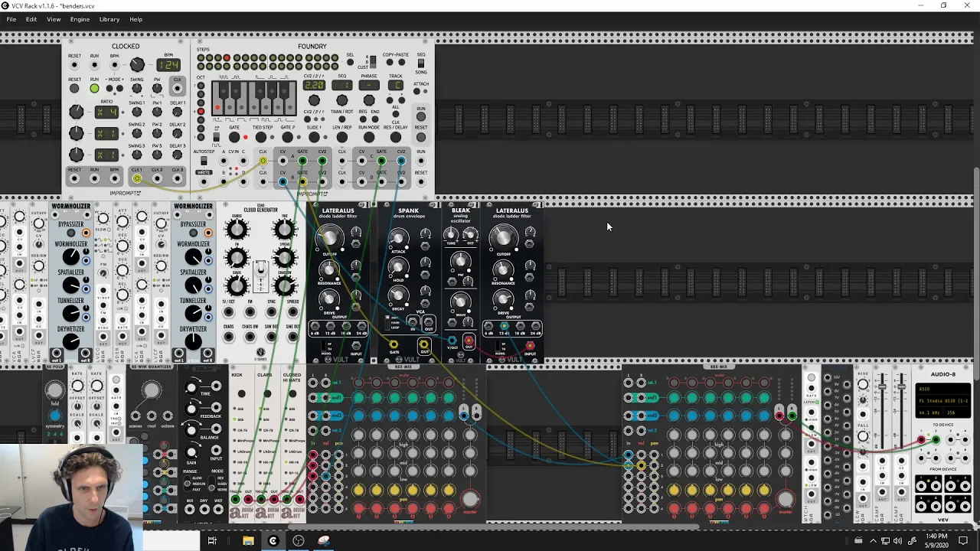The width and height of the screenshot is (980, 551).
Task: Click the 256 block size selector in Audio-8
Action: tap(957, 412)
